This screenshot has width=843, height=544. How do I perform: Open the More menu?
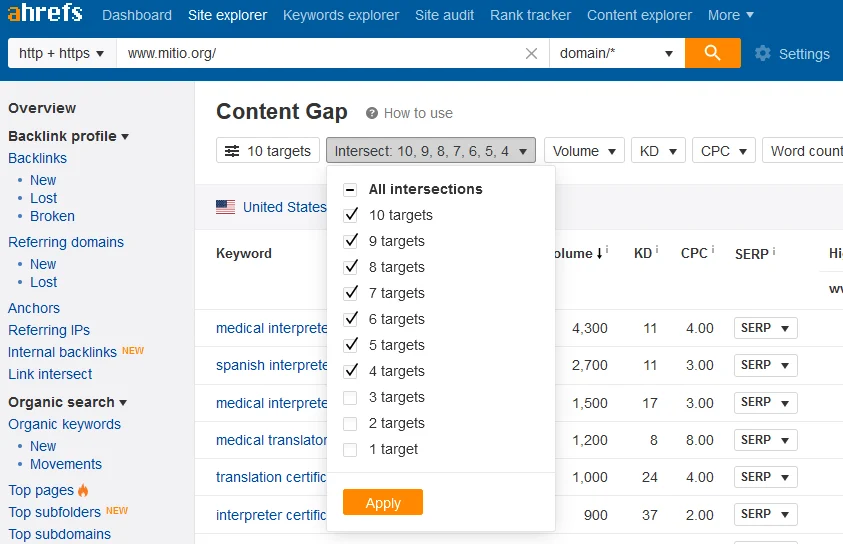(731, 15)
